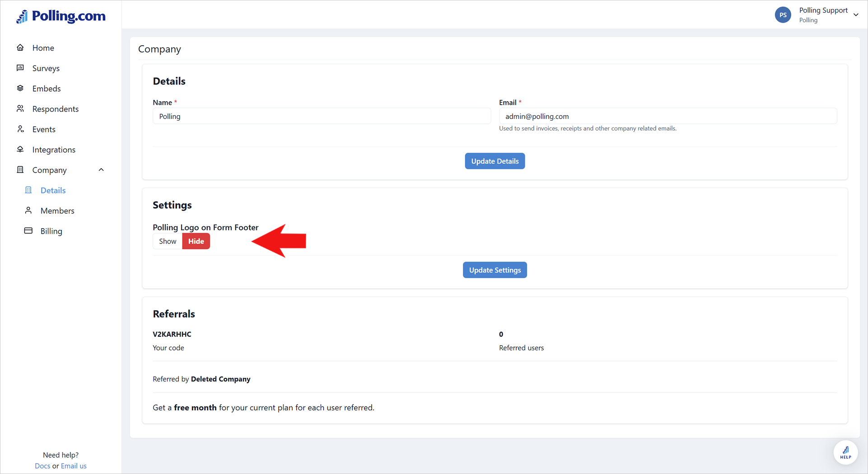Click referral code V2KARHHC
The image size is (868, 474).
pyautogui.click(x=172, y=334)
